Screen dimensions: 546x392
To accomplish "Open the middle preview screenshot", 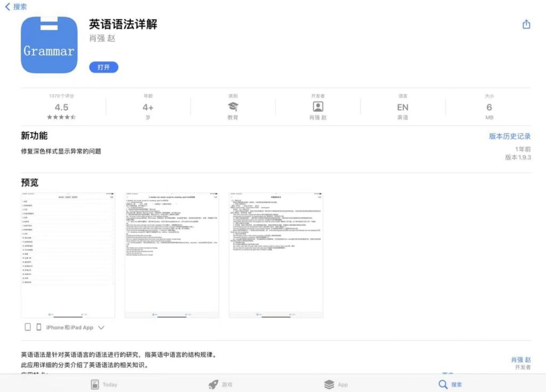I will click(172, 255).
